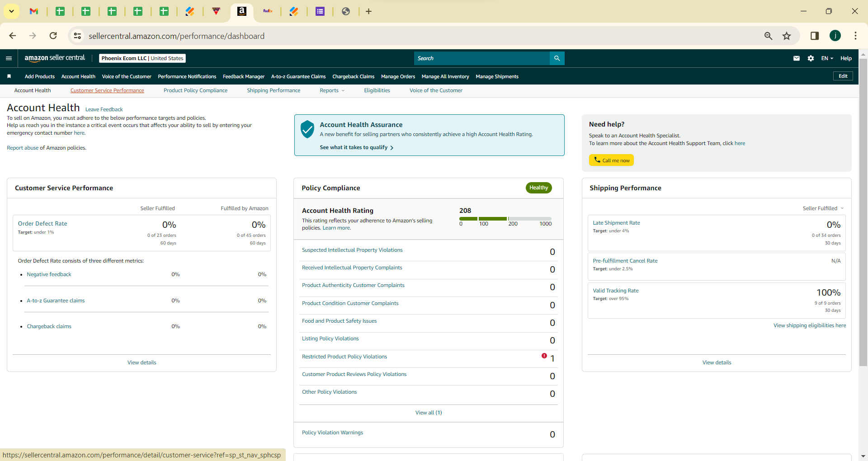The width and height of the screenshot is (868, 461).
Task: Click View shipping eligibilities here
Action: 810,325
